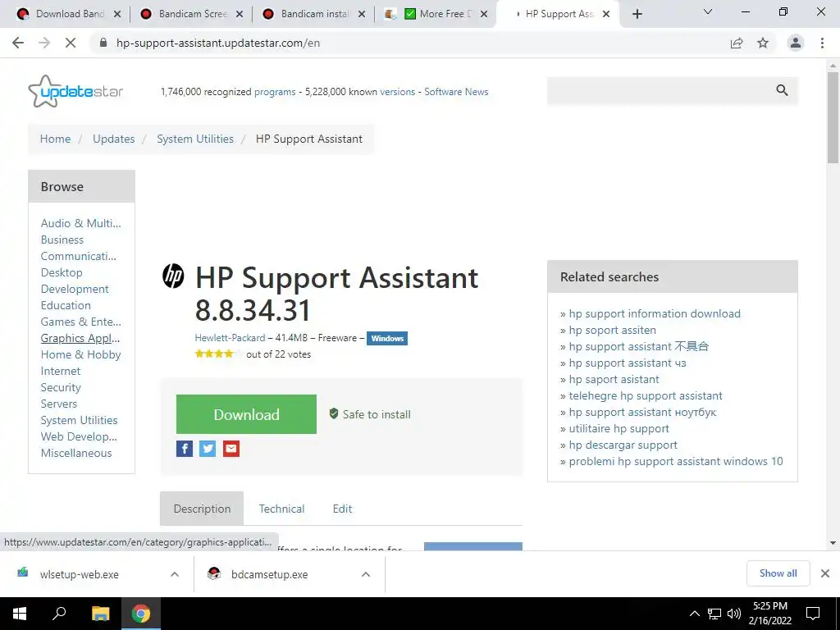The image size is (840, 630).
Task: Open 'hp support information download' related search
Action: [x=655, y=313]
